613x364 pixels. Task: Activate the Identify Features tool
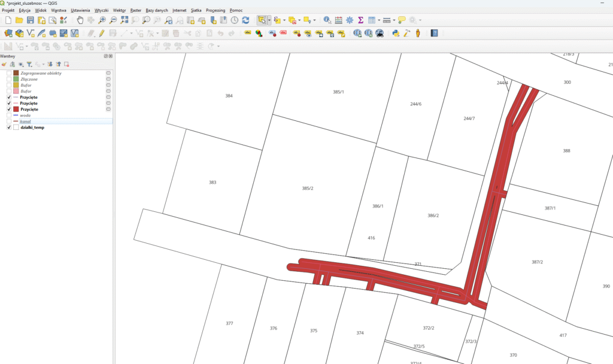click(327, 20)
